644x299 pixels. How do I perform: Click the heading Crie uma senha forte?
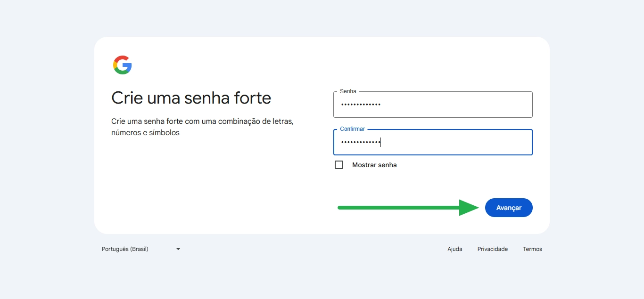tap(191, 98)
